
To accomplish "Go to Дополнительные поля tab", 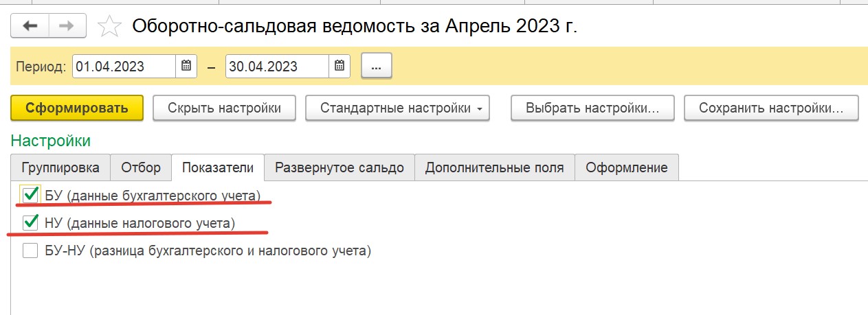I will tap(494, 167).
